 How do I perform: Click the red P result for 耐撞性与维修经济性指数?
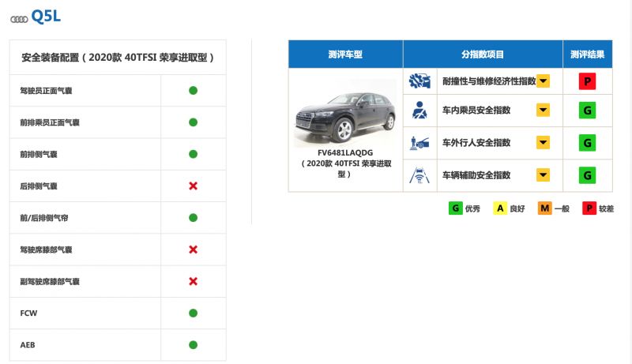tap(587, 81)
